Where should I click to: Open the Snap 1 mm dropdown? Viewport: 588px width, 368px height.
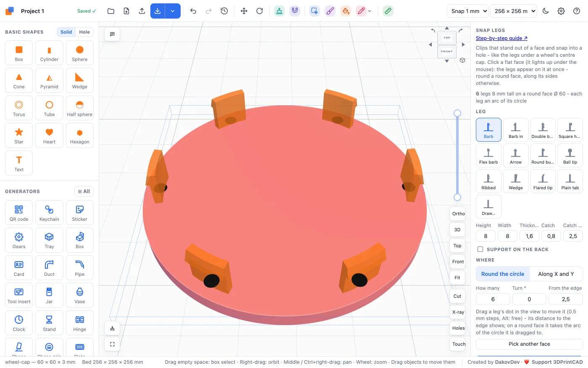click(468, 11)
